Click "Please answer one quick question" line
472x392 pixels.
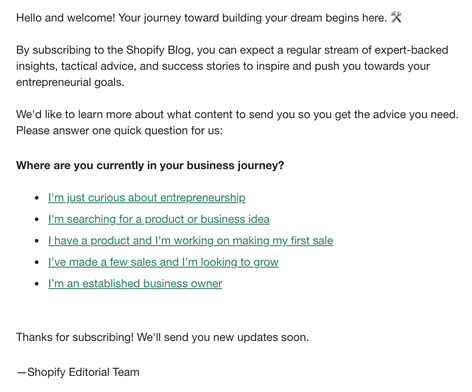coord(119,131)
